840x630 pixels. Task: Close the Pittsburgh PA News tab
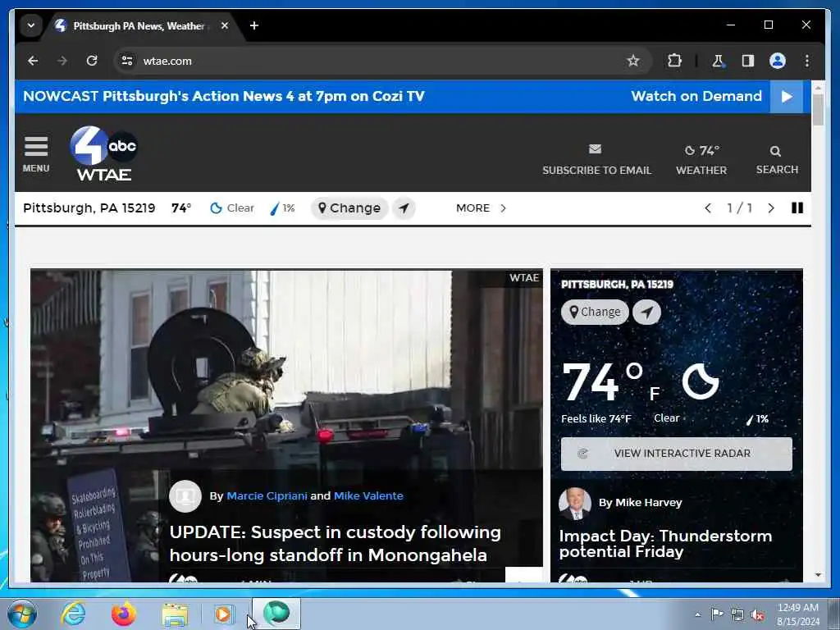point(225,25)
